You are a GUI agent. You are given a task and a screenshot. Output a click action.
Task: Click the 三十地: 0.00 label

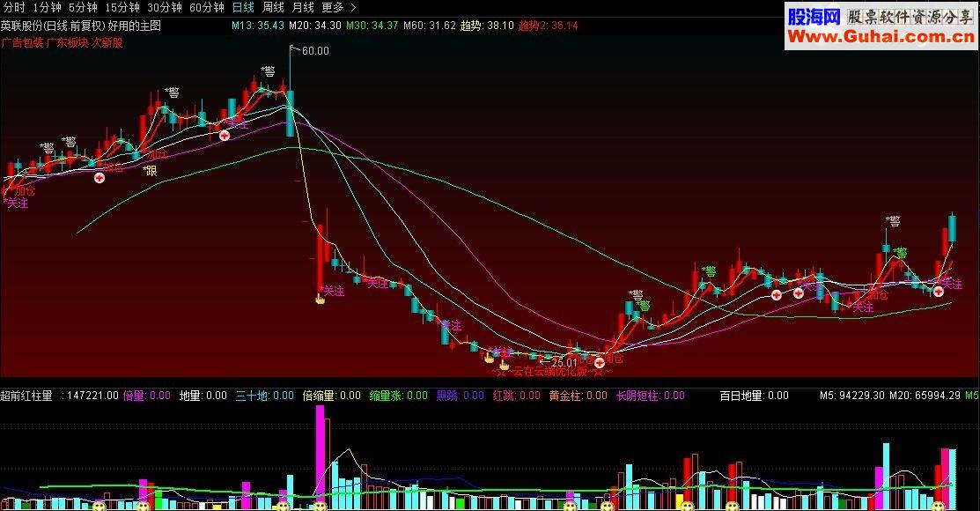tap(265, 396)
